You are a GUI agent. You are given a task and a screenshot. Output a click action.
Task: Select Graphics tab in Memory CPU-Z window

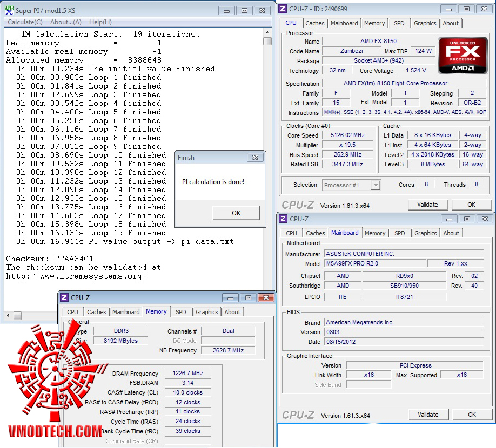click(206, 312)
